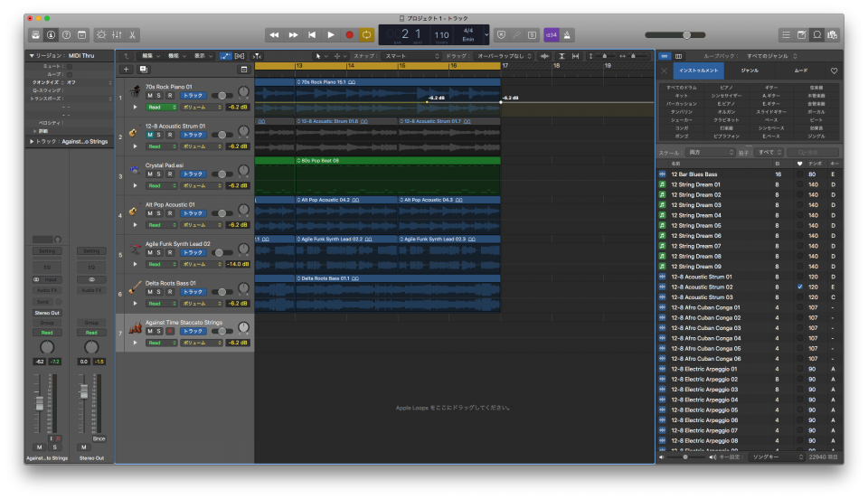Open ボリューム dropdown on Delta Roots Bass 01

tap(201, 304)
